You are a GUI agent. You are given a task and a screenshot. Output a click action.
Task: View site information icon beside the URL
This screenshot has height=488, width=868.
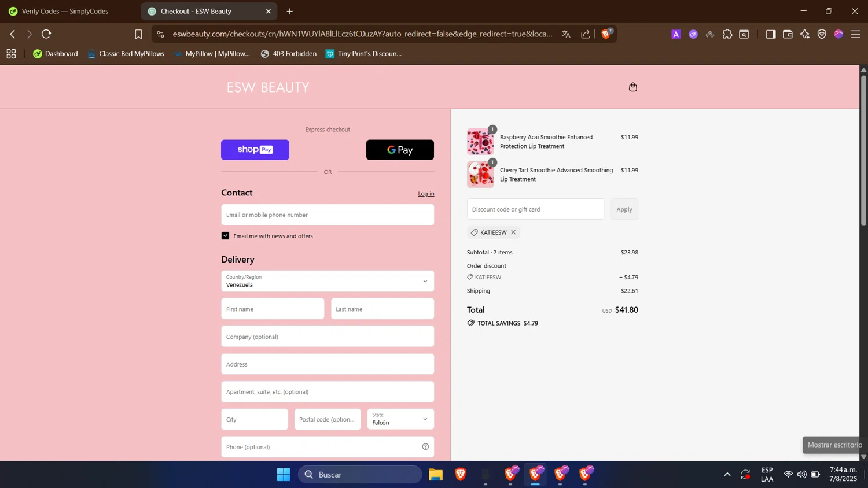160,34
